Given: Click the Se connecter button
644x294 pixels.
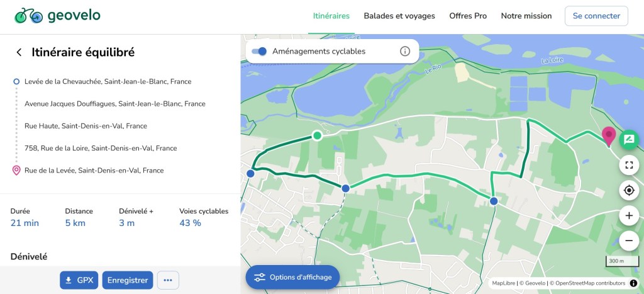Looking at the screenshot, I should tap(596, 16).
